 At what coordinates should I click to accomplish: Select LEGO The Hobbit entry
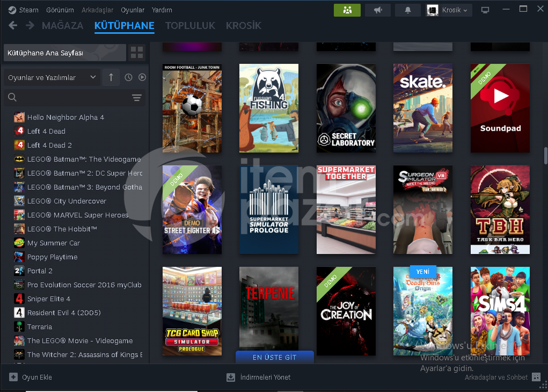78,229
